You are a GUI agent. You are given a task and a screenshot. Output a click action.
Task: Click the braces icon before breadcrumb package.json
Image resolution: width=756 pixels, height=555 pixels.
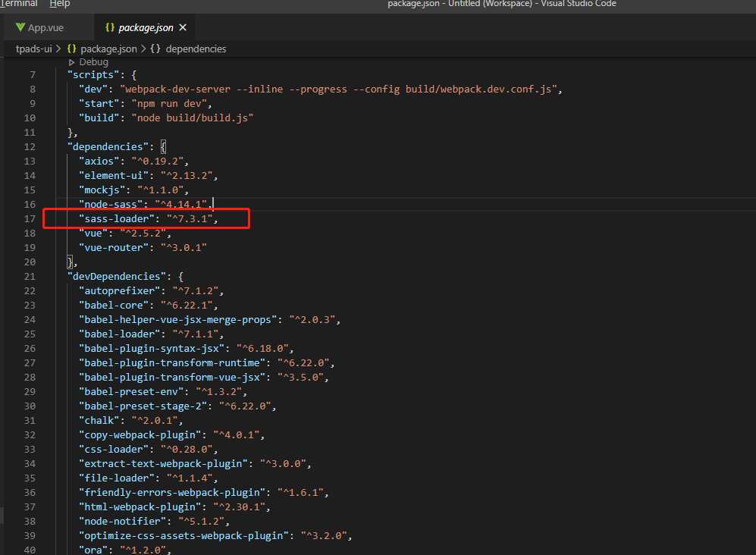[x=72, y=49]
